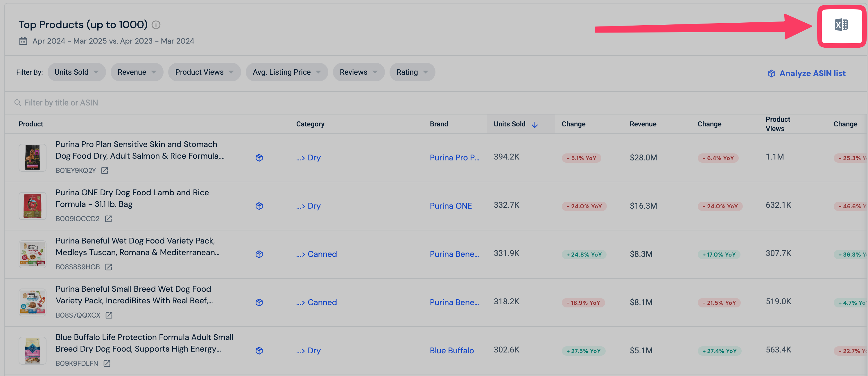This screenshot has width=868, height=376.
Task: Expand the Product Views filter
Action: click(x=205, y=72)
